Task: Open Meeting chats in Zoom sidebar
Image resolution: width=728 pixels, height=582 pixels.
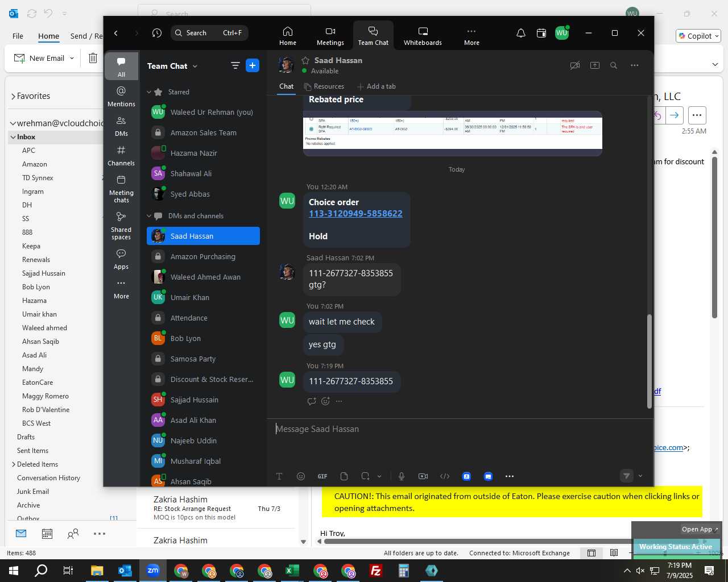Action: point(121,189)
